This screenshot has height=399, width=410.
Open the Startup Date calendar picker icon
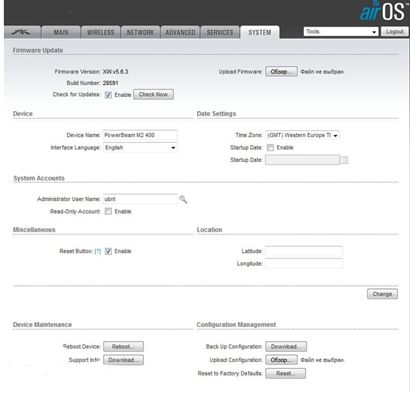(x=345, y=160)
